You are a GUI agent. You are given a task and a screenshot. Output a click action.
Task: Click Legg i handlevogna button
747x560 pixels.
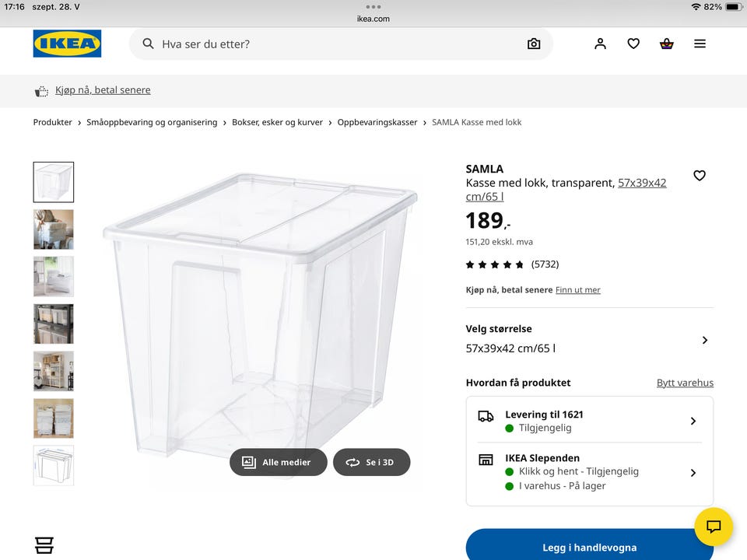tap(589, 547)
